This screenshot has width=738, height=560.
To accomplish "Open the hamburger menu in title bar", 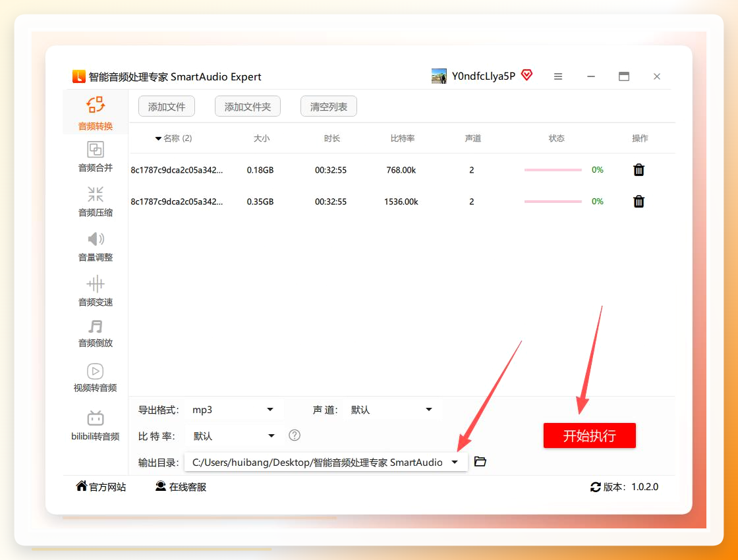I will (x=558, y=76).
